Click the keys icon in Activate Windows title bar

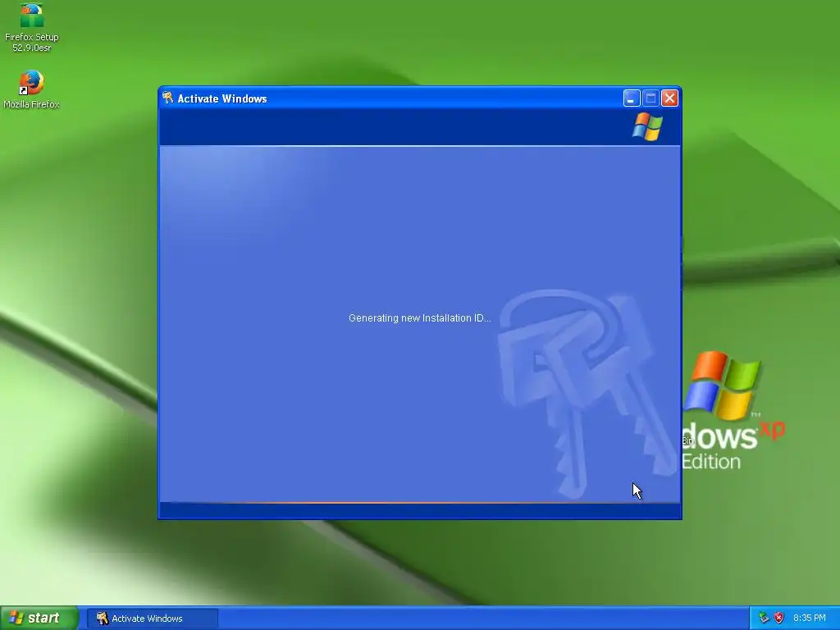click(167, 98)
